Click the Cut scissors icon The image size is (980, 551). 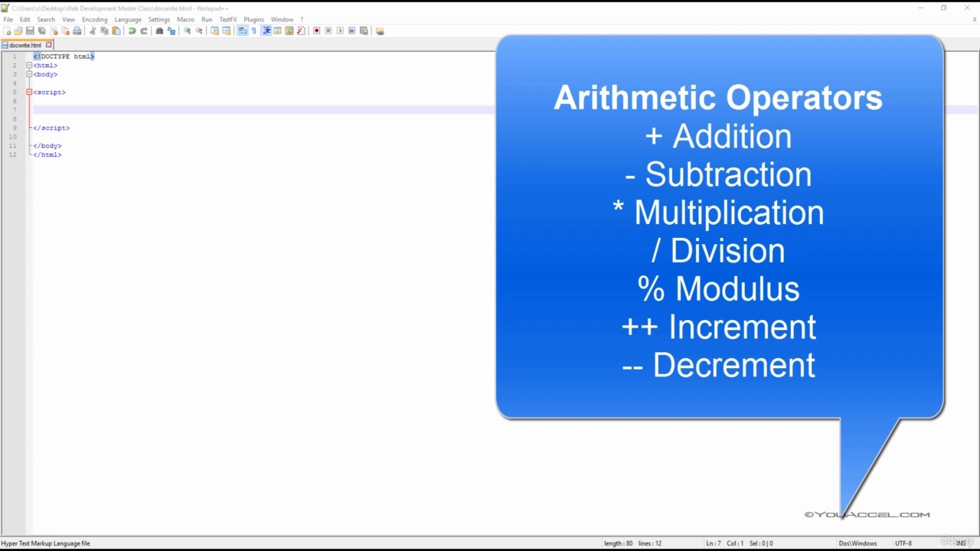tap(93, 31)
